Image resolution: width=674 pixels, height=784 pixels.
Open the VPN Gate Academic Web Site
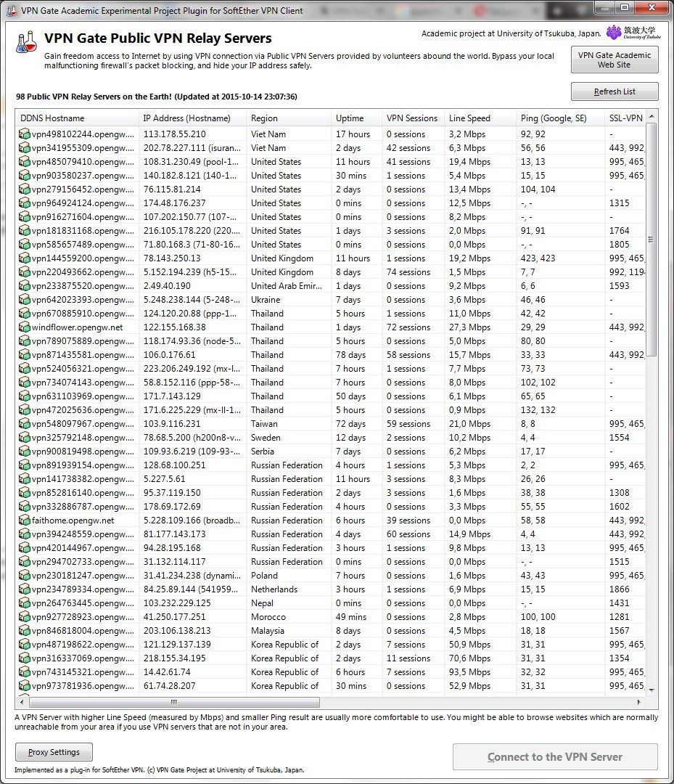tap(615, 60)
